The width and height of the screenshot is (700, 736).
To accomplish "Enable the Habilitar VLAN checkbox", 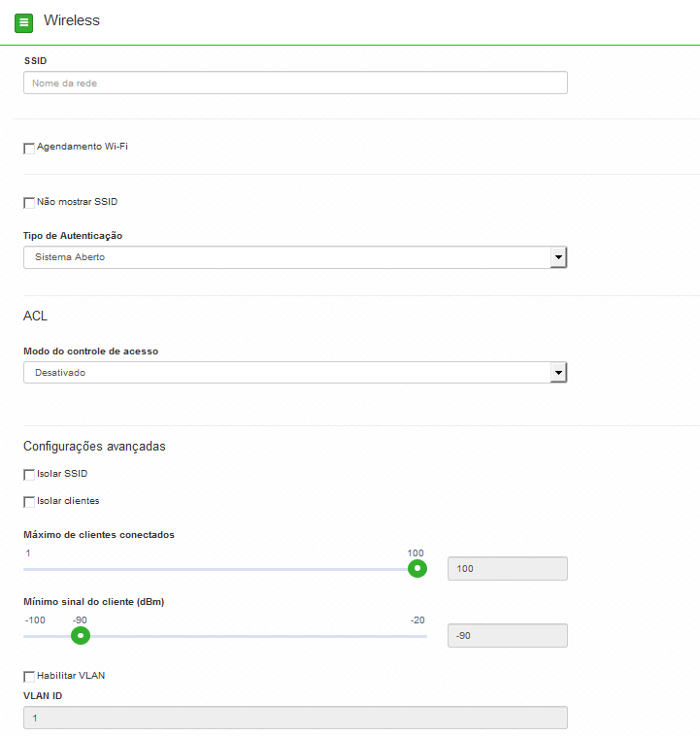I will pos(29,677).
